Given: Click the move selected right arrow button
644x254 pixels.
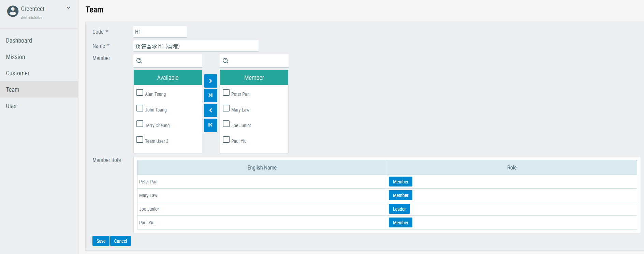Looking at the screenshot, I should [x=210, y=81].
